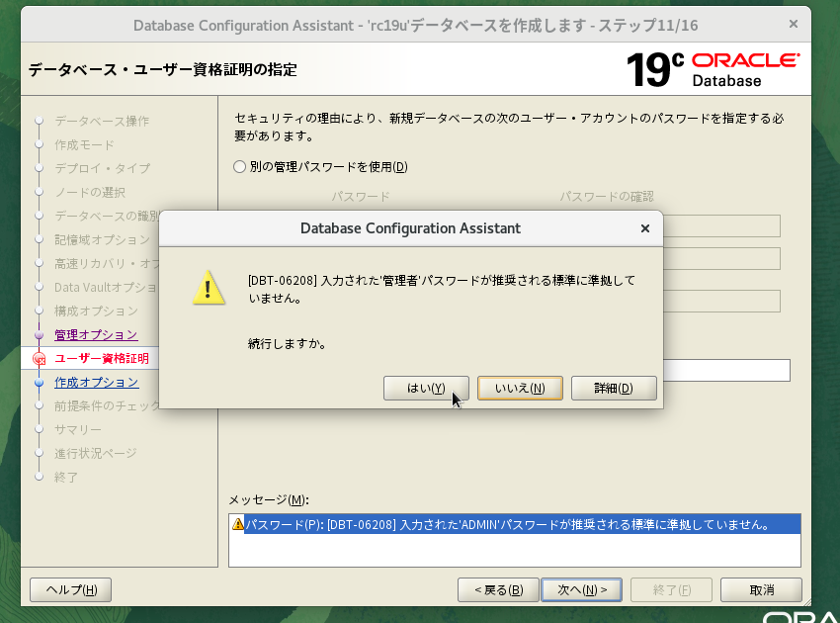Image resolution: width=840 pixels, height=623 pixels.
Task: Close the Database Configuration Assistant warning dialog
Action: (645, 228)
